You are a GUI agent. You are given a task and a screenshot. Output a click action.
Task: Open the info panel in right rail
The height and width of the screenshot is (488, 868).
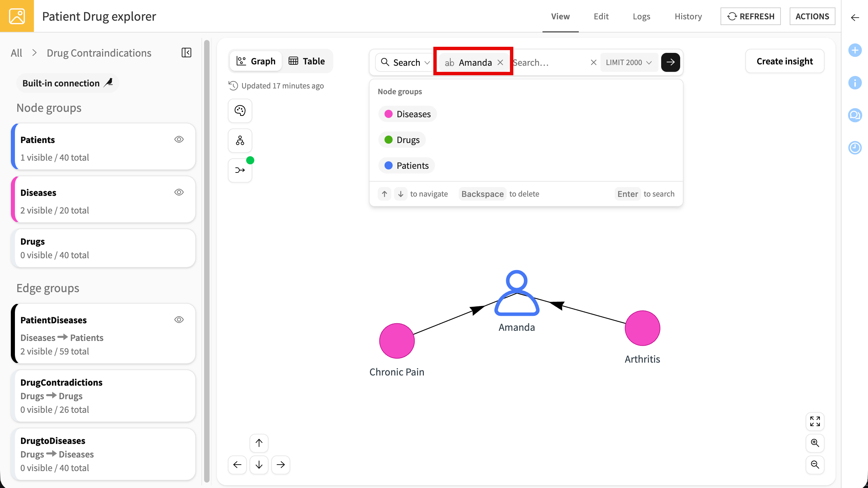[x=855, y=83]
